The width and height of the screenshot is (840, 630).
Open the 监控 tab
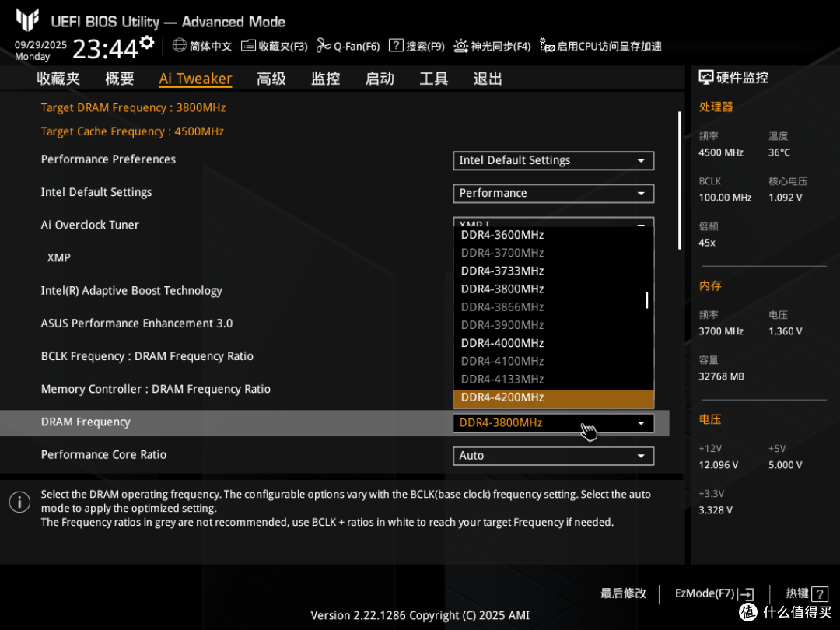point(326,79)
